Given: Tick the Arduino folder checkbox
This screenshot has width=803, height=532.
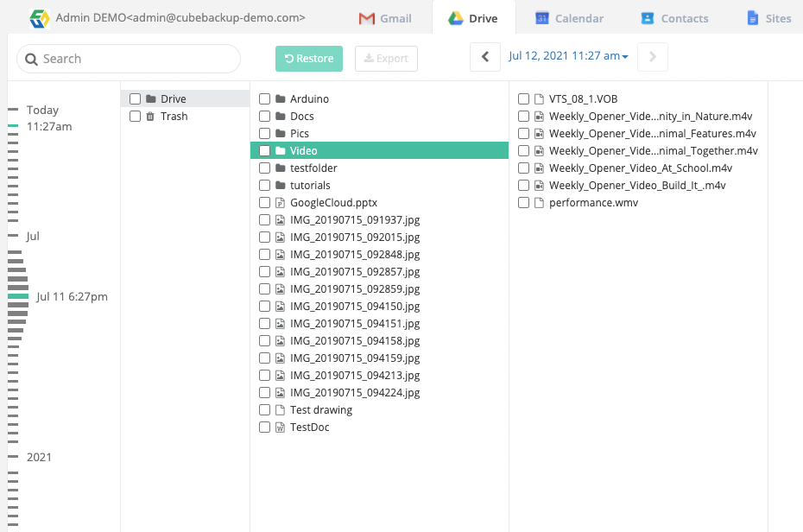Looking at the screenshot, I should tap(265, 98).
